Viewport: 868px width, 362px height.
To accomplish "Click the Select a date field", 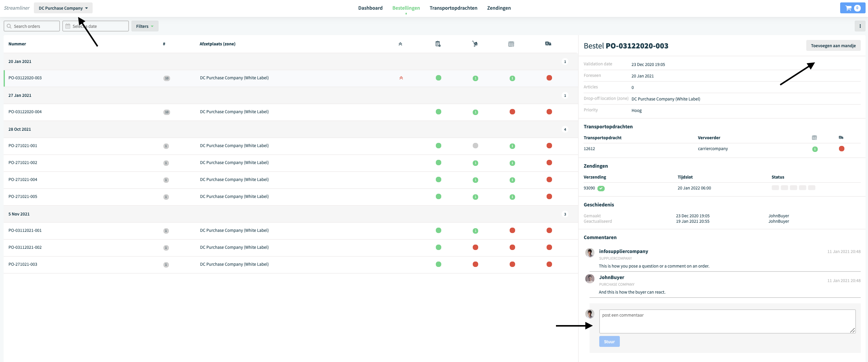I will pos(95,26).
